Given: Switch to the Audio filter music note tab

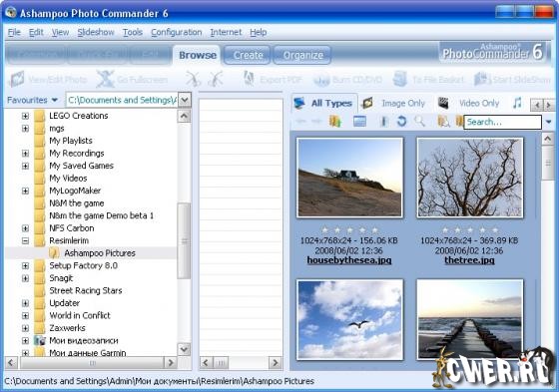Looking at the screenshot, I should pyautogui.click(x=517, y=103).
